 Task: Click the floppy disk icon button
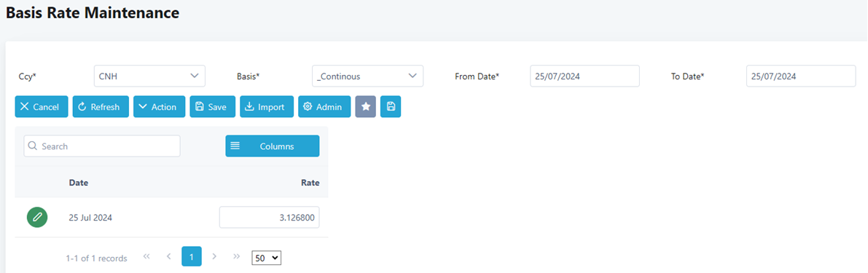click(391, 107)
